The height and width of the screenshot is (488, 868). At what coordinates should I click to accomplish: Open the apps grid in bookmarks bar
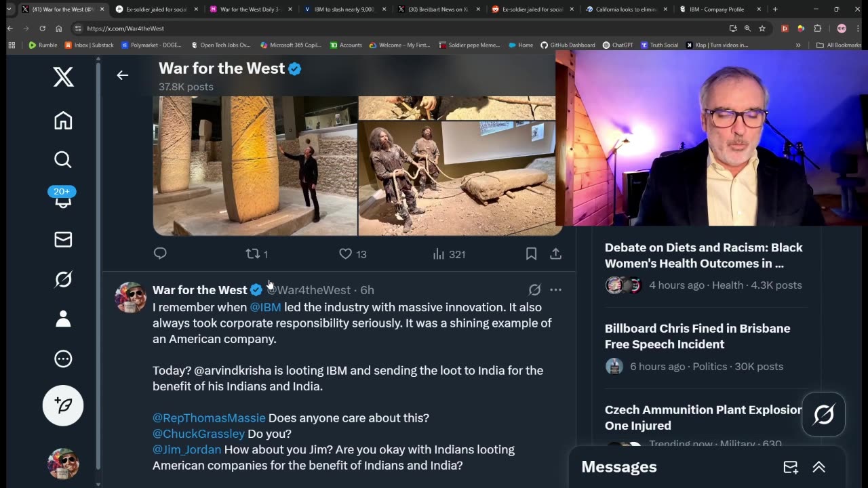tap(12, 45)
